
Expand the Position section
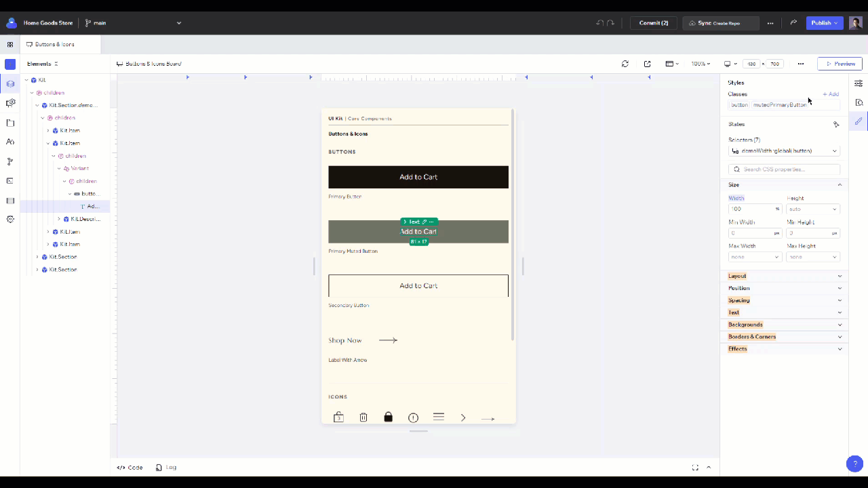(x=840, y=288)
